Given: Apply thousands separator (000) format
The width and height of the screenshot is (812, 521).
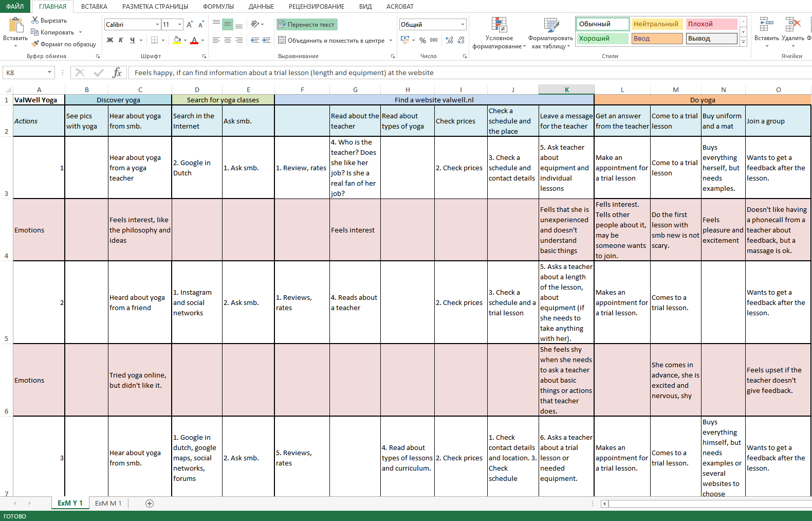Looking at the screenshot, I should click(x=434, y=40).
